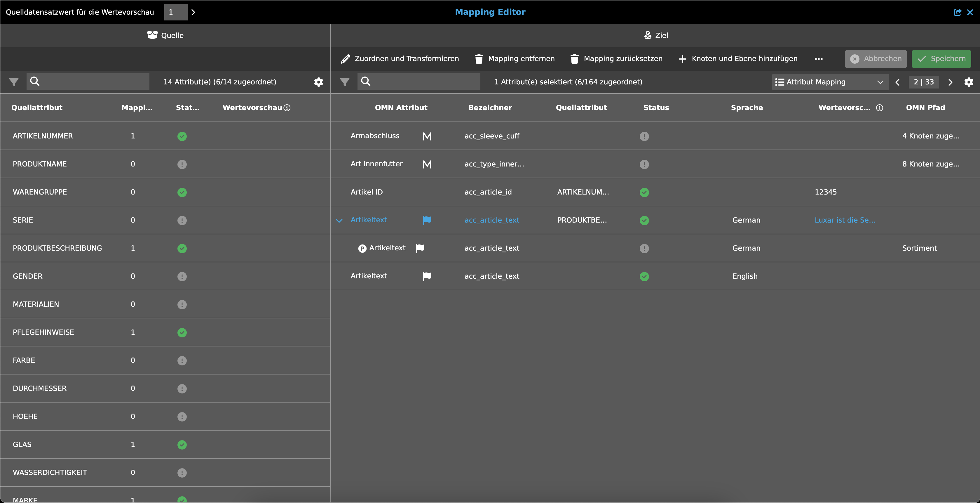Screen dimensions: 980x503
Task: Open target panel settings gear
Action: (969, 82)
